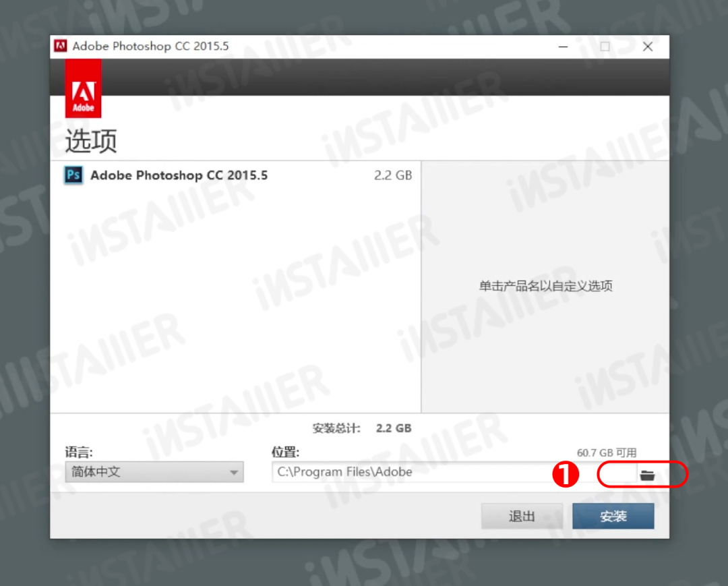Click the 语言 label

click(x=78, y=452)
